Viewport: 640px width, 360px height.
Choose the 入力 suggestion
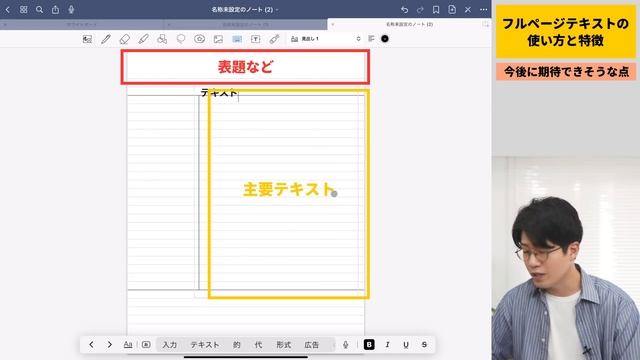170,344
